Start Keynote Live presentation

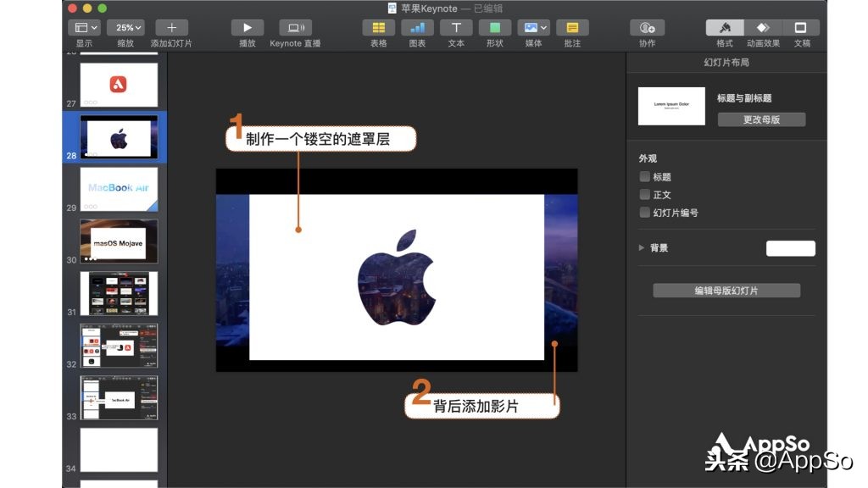pos(294,27)
